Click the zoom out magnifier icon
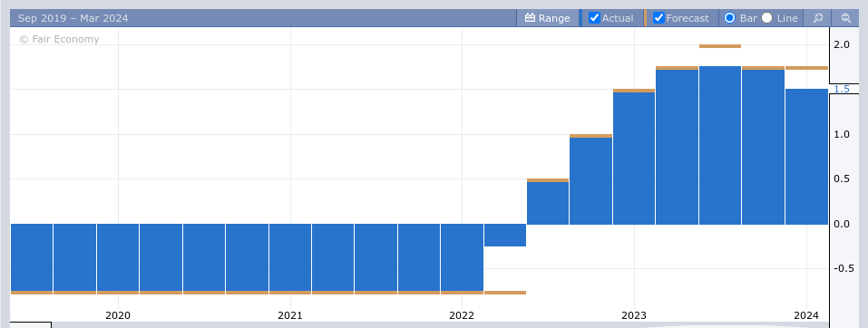 (846, 18)
